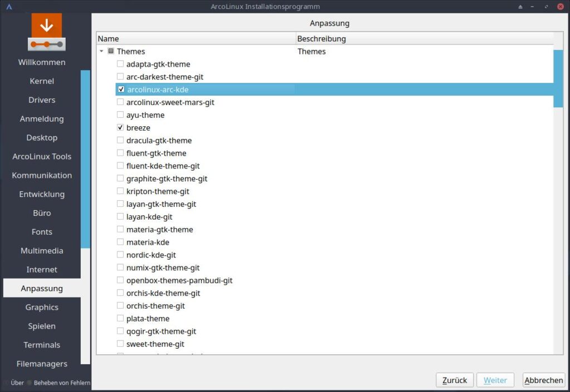Enable ayu-theme checkbox

point(120,115)
